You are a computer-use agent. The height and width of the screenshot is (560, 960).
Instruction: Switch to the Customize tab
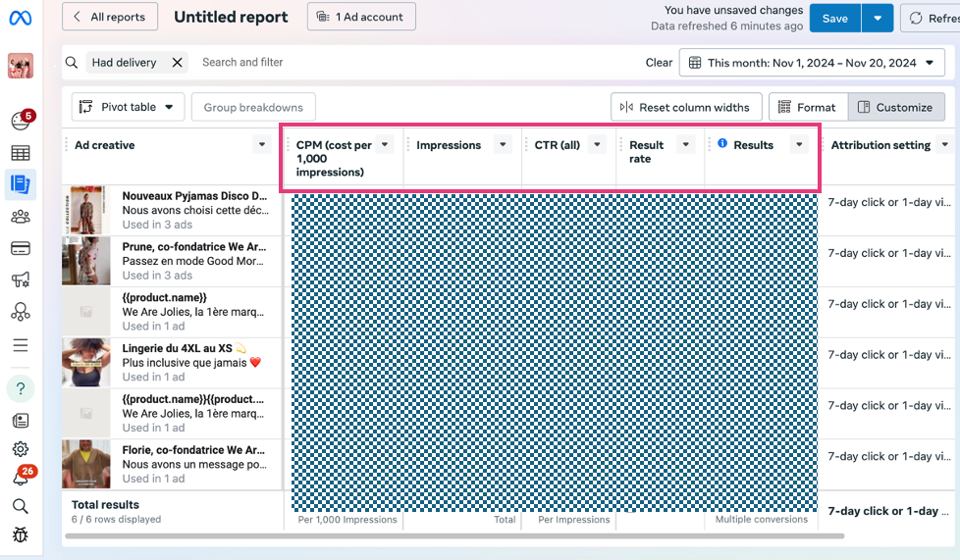click(896, 107)
